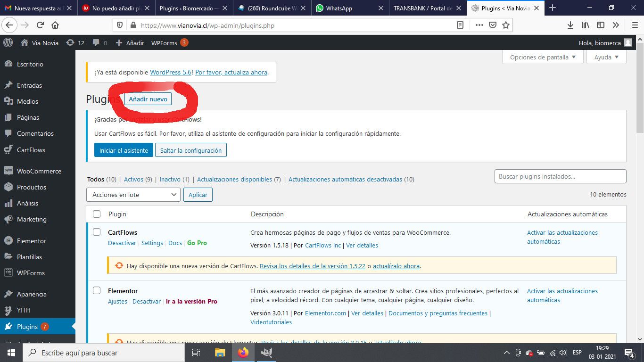Click Añadir nuevo plugin button

148,99
